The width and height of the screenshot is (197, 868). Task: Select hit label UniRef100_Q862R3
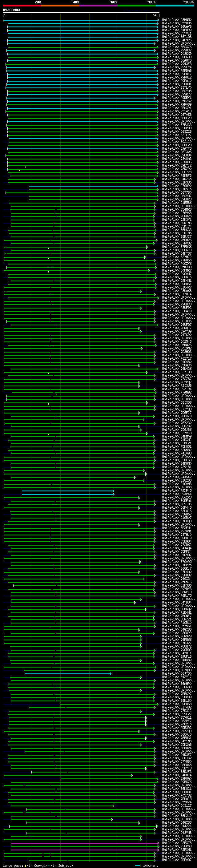click(177, 498)
